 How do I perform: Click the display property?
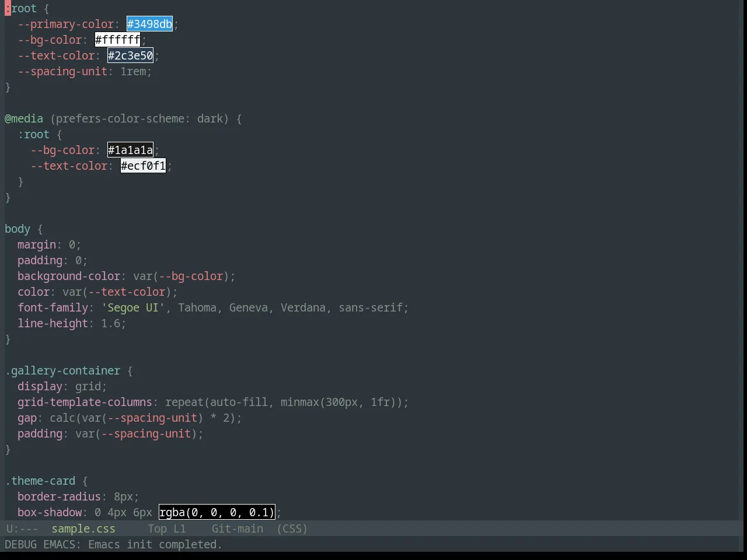point(40,386)
